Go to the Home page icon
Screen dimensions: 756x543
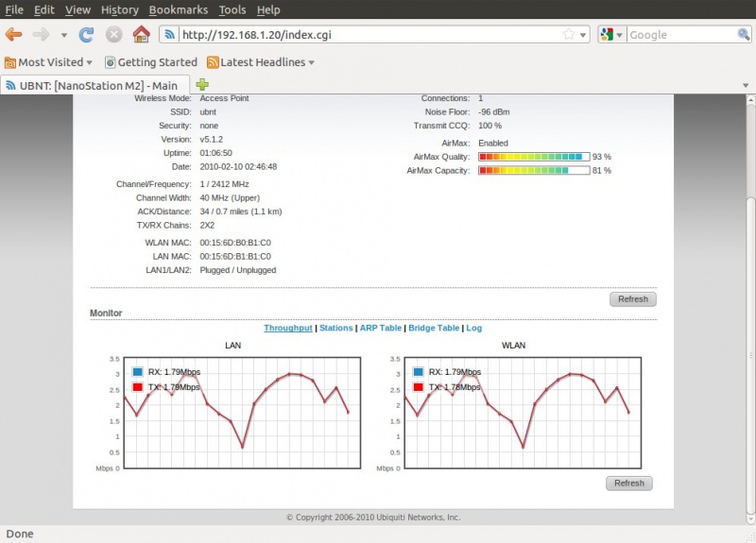(141, 35)
